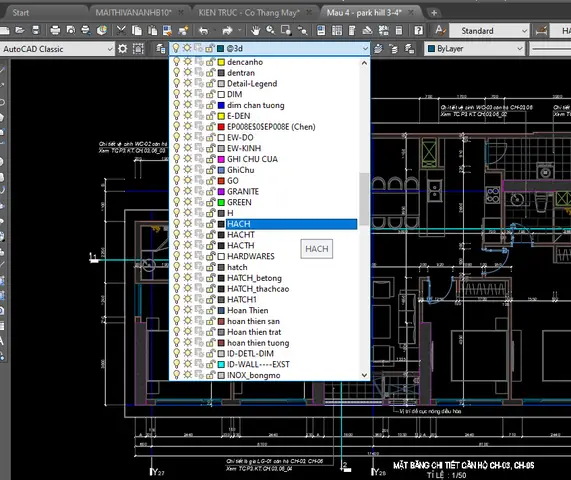
Task: Click the Zoom Previous icon
Action: (x=302, y=30)
